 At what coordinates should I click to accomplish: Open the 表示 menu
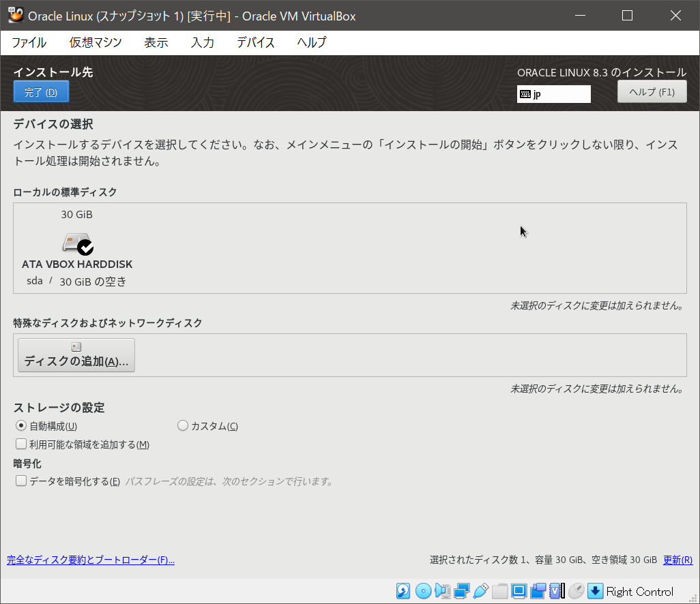click(x=156, y=42)
